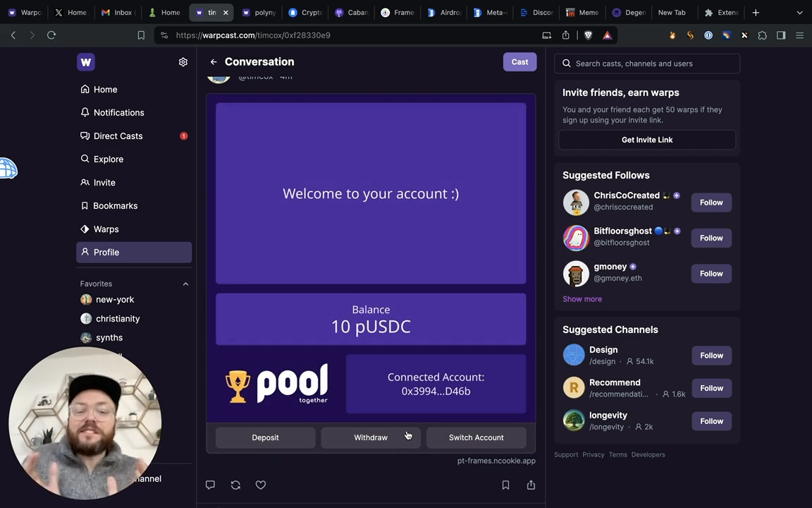Go back using the Conversation arrow

[214, 61]
